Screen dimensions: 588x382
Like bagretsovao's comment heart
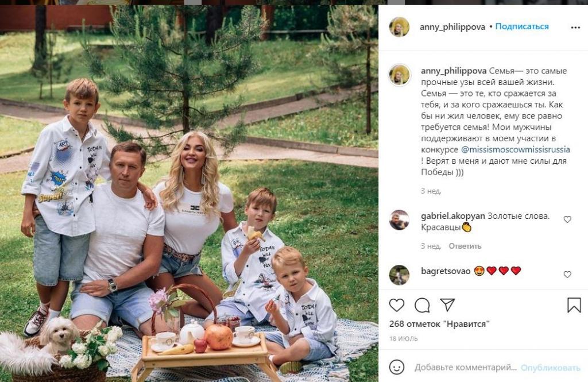click(x=567, y=275)
